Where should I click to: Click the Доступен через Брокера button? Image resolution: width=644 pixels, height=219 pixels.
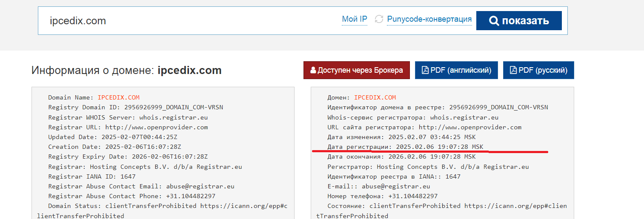coord(357,70)
